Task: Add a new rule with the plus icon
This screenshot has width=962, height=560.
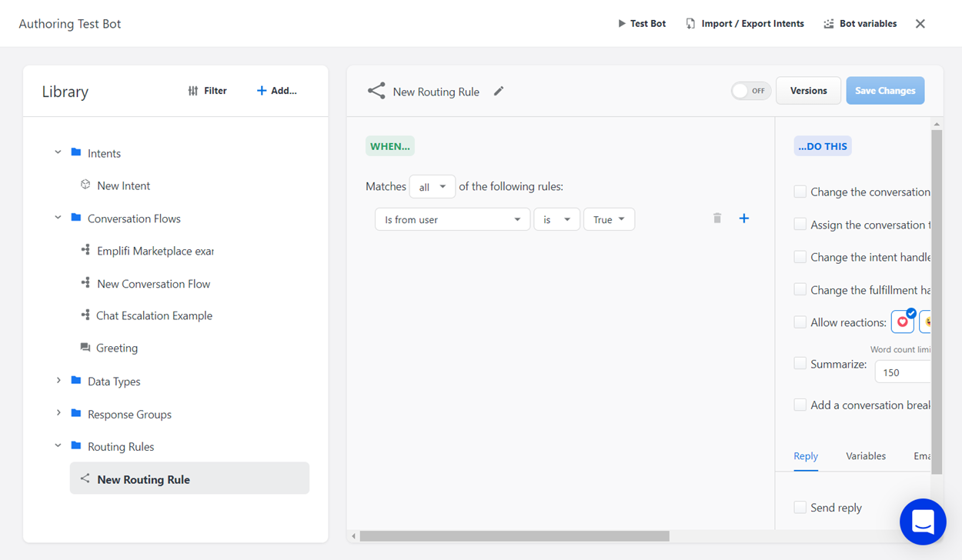Action: [744, 218]
